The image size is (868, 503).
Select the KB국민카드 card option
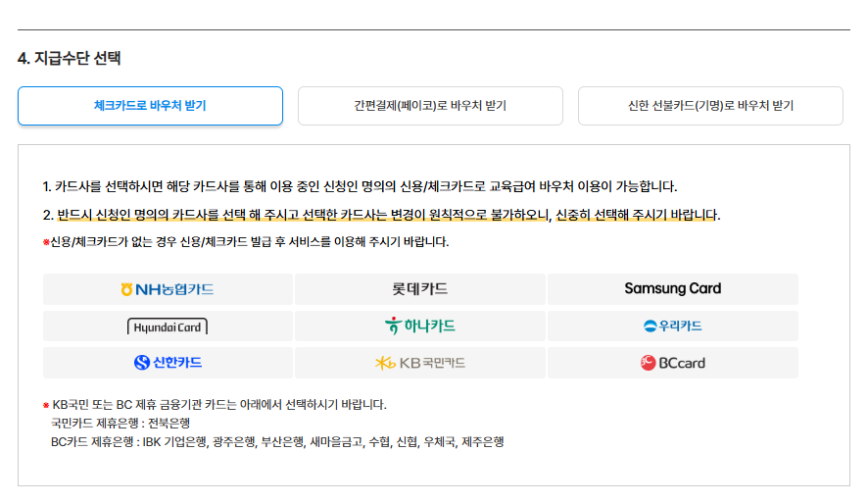420,363
